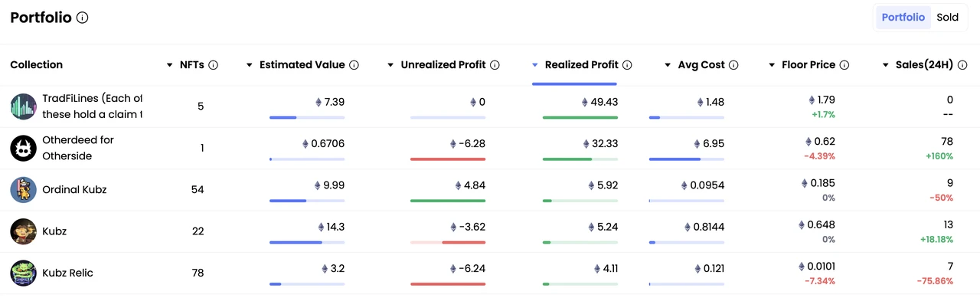Click the Collection column header
The width and height of the screenshot is (980, 298).
click(x=37, y=65)
